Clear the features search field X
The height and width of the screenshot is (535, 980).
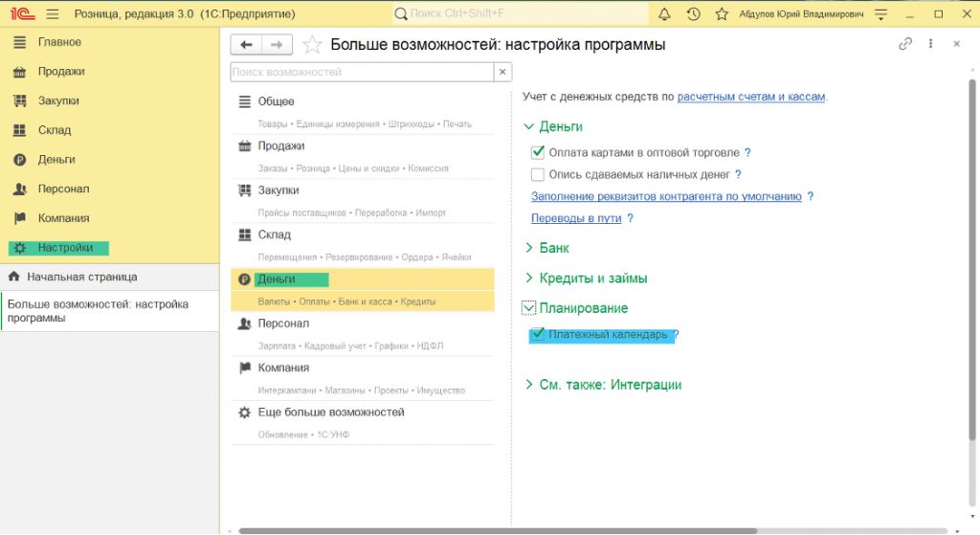click(502, 72)
